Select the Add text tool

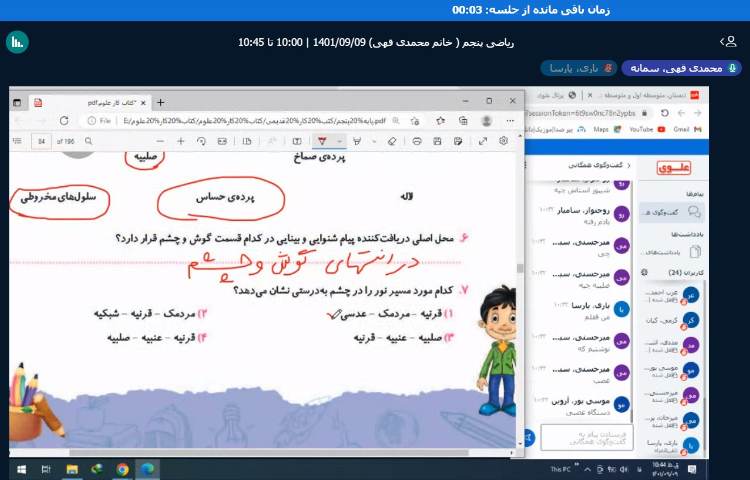point(297,141)
